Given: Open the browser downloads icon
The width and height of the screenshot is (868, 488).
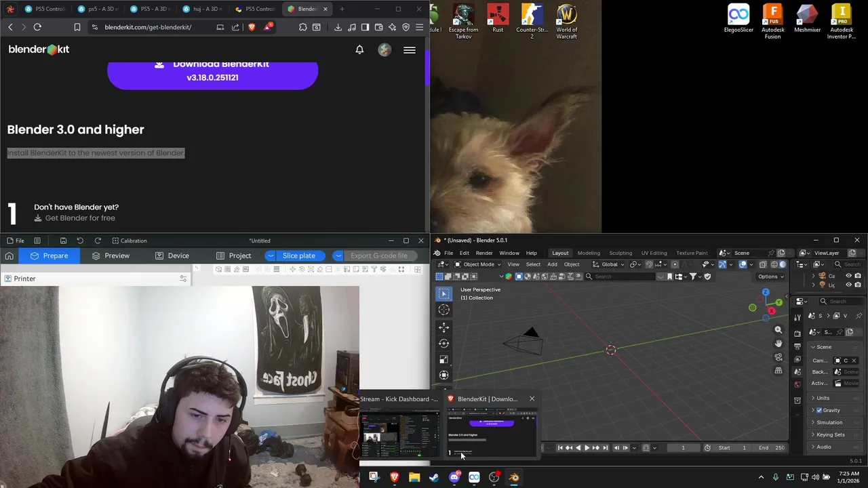Looking at the screenshot, I should pos(338,27).
